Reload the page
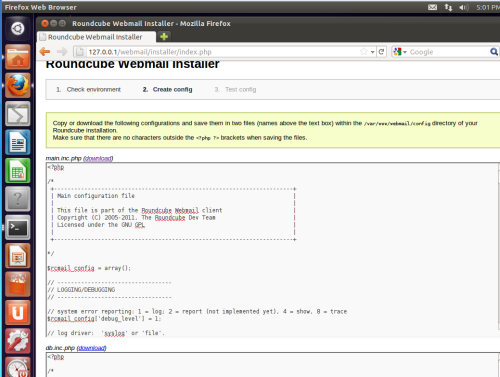500x377 pixels. point(381,52)
